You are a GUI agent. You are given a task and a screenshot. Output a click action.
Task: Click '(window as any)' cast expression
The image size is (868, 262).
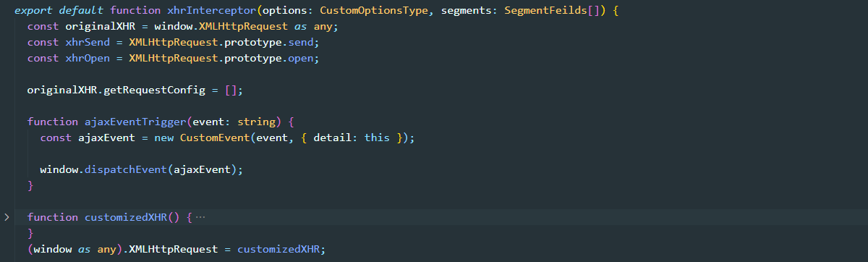(x=72, y=249)
